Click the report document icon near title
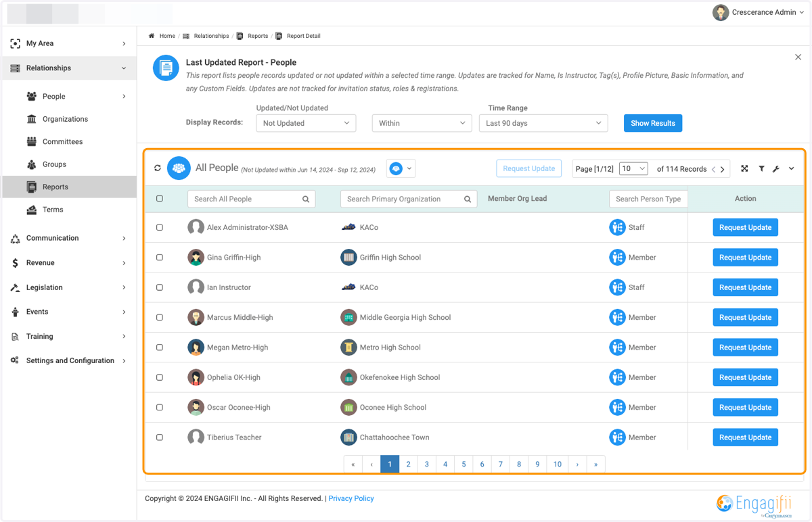Image resolution: width=812 pixels, height=522 pixels. 166,68
